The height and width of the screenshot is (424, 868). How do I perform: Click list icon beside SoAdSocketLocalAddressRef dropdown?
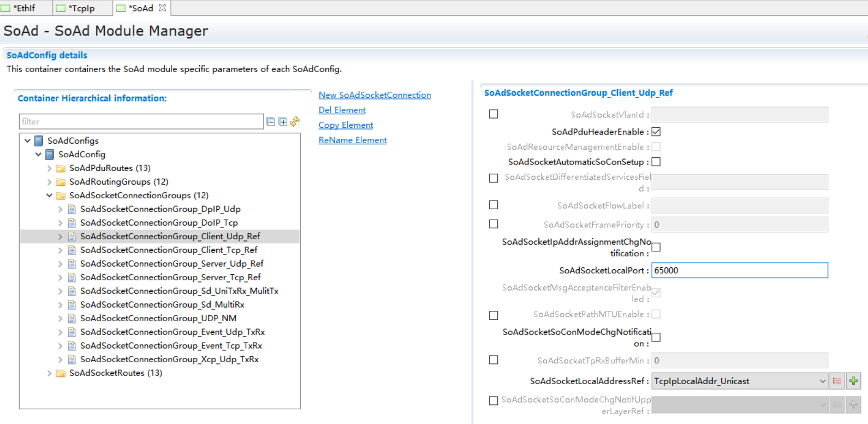pyautogui.click(x=837, y=381)
